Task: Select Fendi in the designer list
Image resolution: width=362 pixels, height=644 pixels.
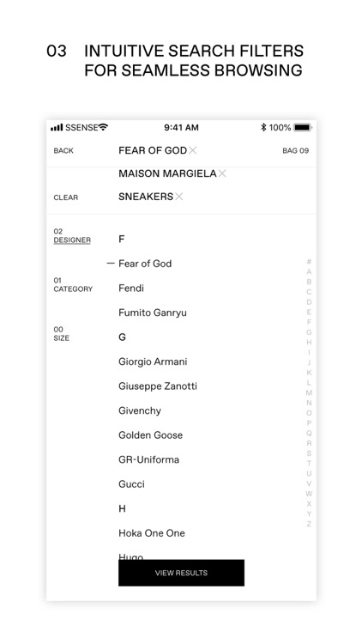Action: (x=131, y=289)
